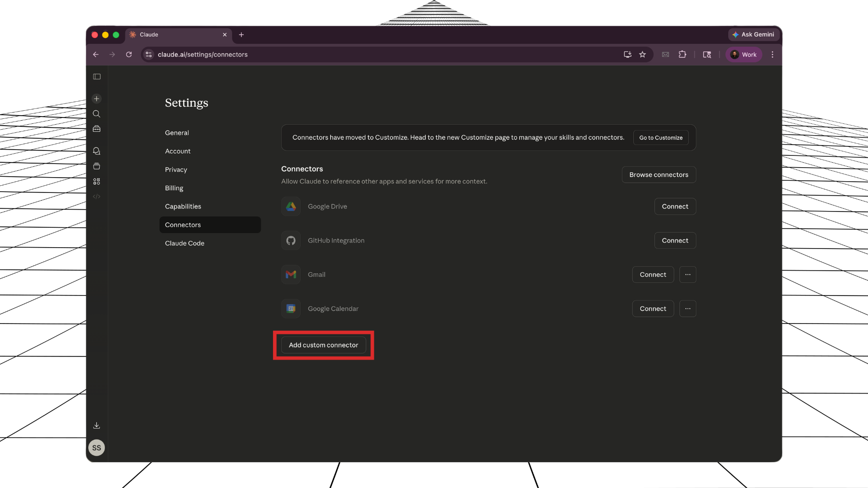The image size is (868, 488).
Task: Switch to the Billing settings tab
Action: [174, 188]
